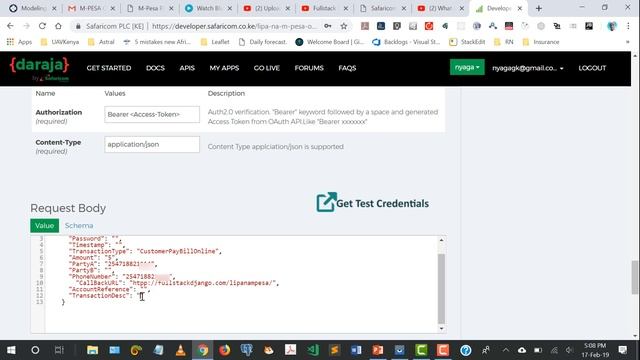The image size is (640, 360).
Task: Open Word from the taskbar
Action: coord(356,350)
